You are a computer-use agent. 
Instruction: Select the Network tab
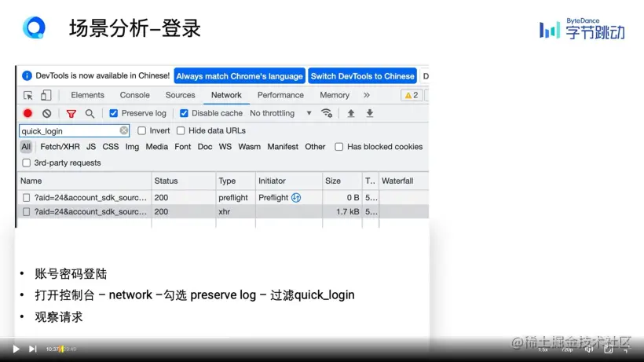tap(226, 95)
